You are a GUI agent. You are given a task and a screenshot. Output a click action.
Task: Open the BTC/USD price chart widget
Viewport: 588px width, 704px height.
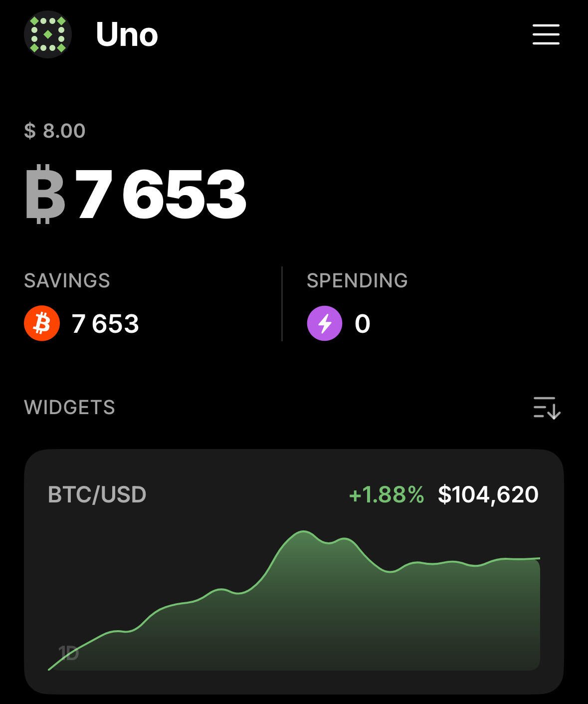[x=294, y=571]
